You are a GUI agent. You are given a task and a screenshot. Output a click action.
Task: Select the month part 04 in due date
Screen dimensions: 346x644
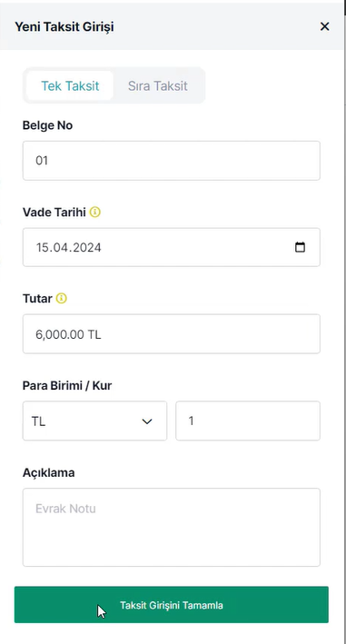click(56, 248)
